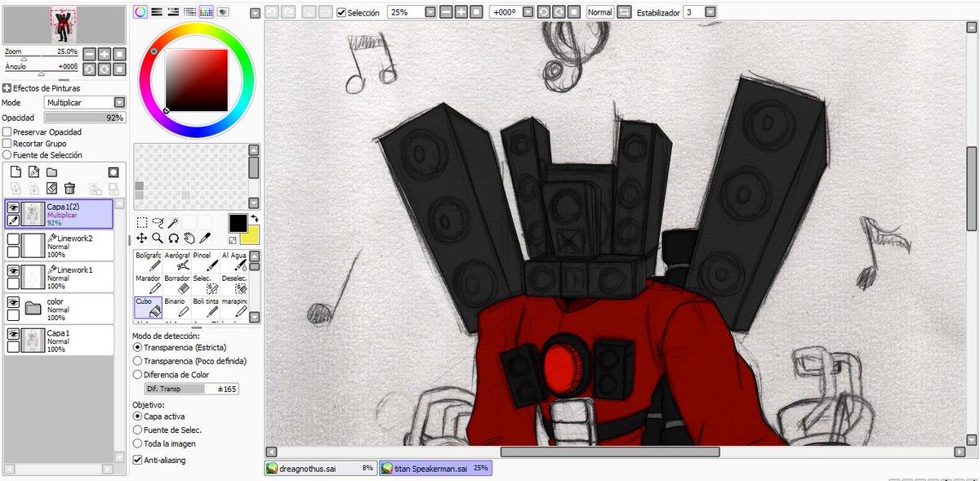Screen dimensions: 980x481
Task: Switch to the dreagnothus.sai document tab
Action: click(319, 468)
